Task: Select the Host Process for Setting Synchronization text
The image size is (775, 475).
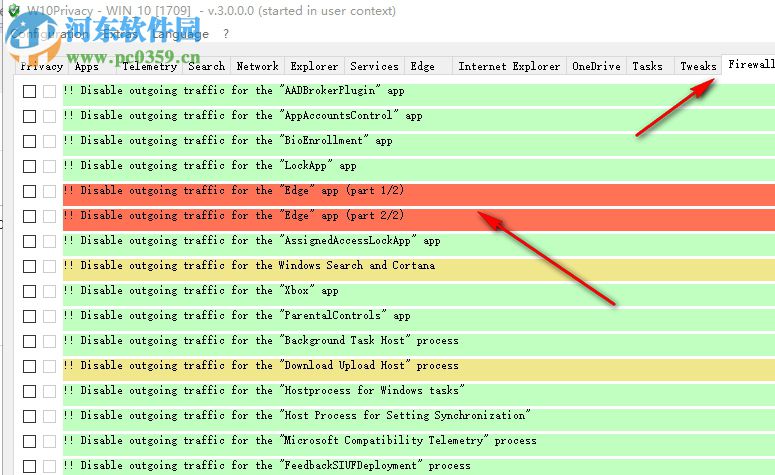Action: (x=297, y=416)
